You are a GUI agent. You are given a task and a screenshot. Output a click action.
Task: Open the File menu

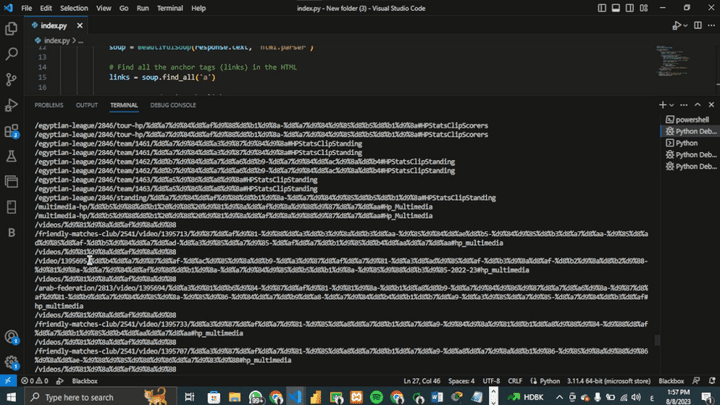click(26, 8)
